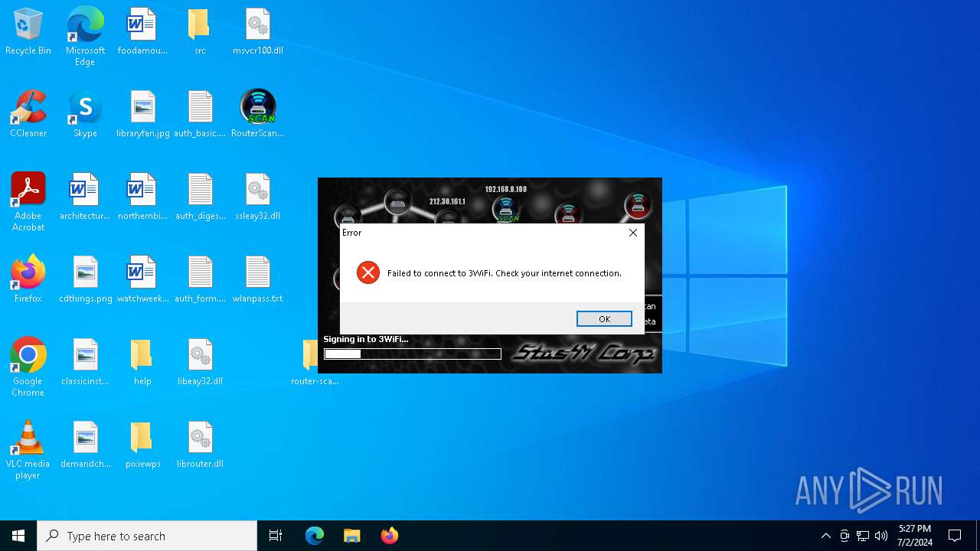Click the Meet Now tray icon
The image size is (980, 551).
click(844, 536)
